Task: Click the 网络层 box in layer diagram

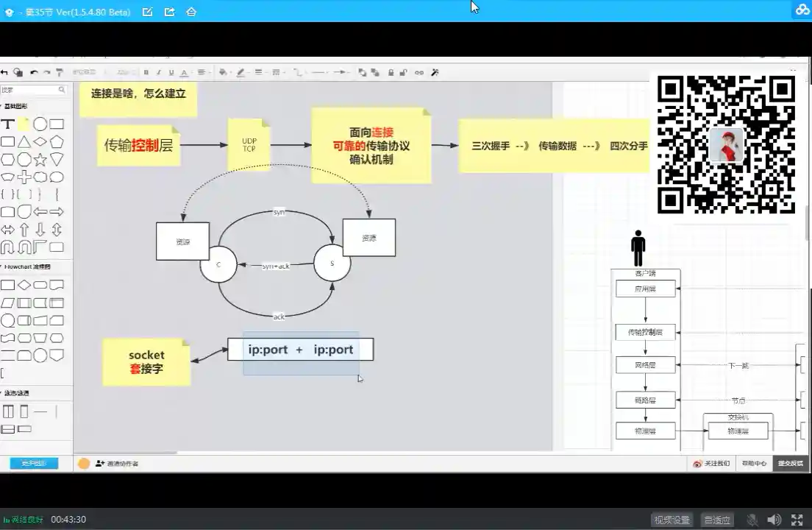Action: click(645, 365)
